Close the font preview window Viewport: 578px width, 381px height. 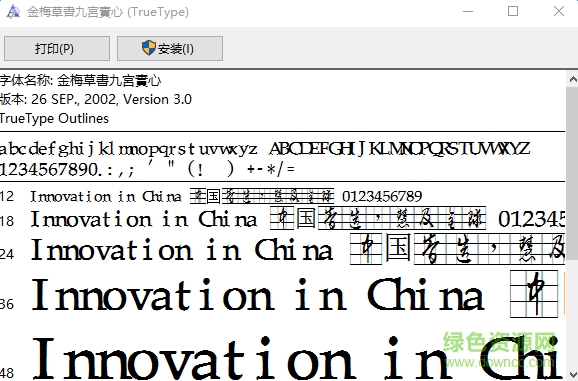559,11
